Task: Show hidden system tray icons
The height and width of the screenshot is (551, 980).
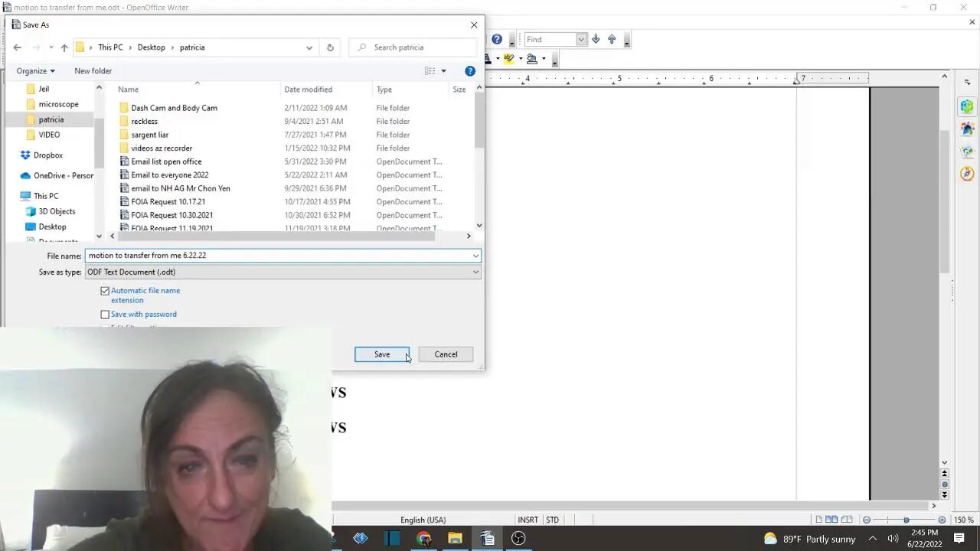Action: click(872, 539)
